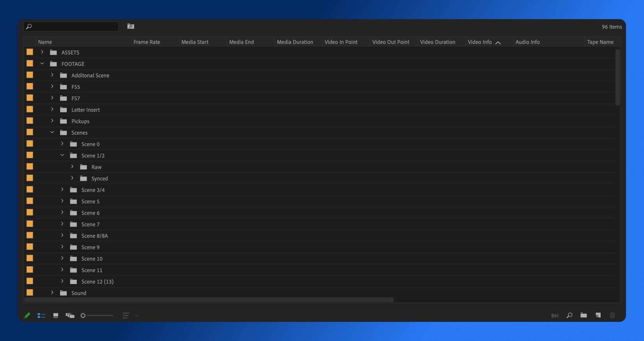The image size is (644, 341).
Task: Sort by Audio Info column
Action: [527, 42]
